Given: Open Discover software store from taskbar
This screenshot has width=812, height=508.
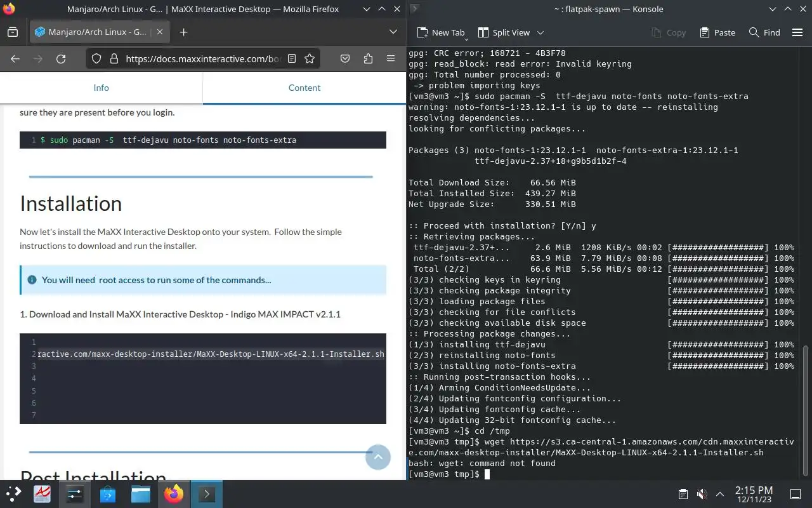Looking at the screenshot, I should [108, 494].
